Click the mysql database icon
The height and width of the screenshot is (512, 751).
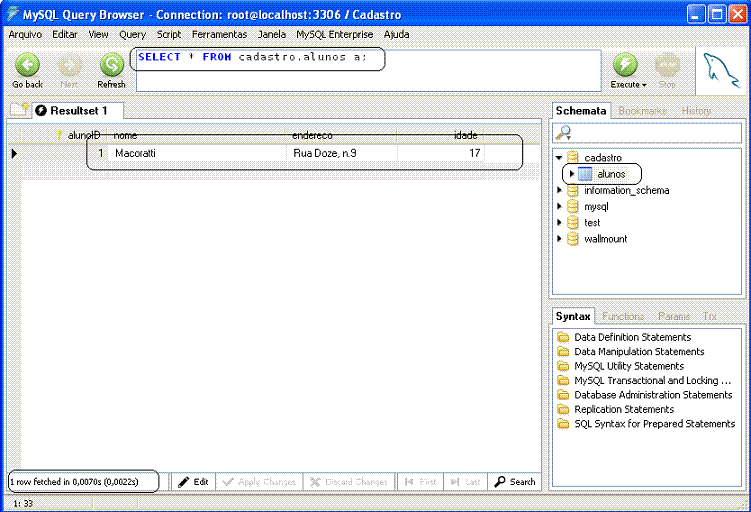click(x=573, y=207)
